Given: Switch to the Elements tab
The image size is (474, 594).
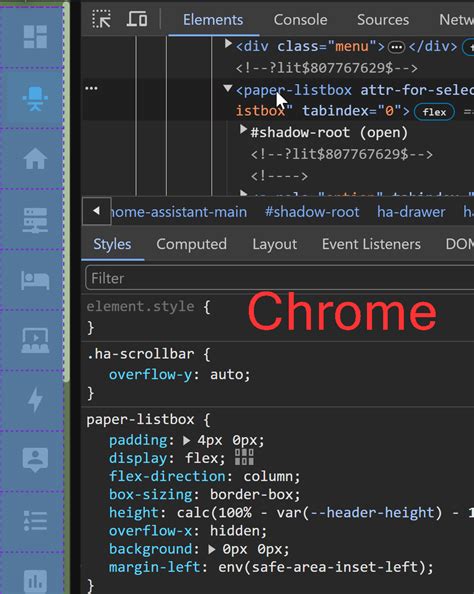Looking at the screenshot, I should [x=213, y=20].
